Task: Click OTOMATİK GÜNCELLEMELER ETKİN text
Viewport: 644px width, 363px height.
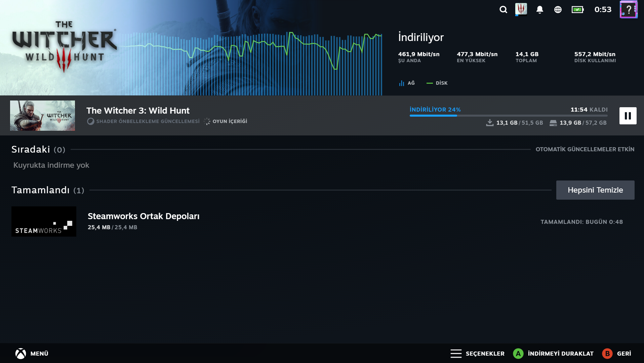Action: (x=585, y=149)
